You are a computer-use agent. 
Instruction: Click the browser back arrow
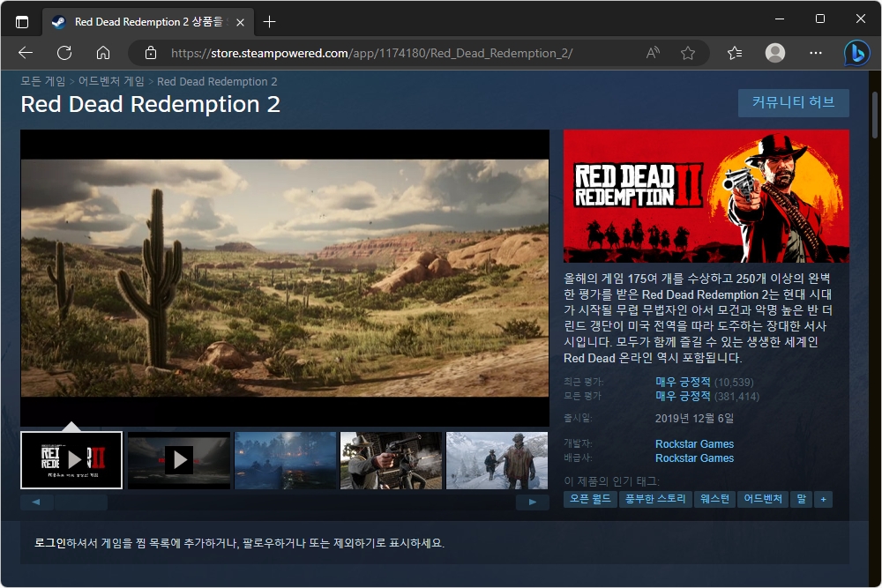click(26, 53)
